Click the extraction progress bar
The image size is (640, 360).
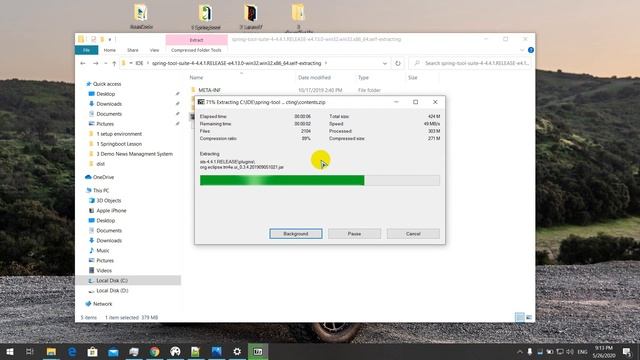click(x=320, y=180)
